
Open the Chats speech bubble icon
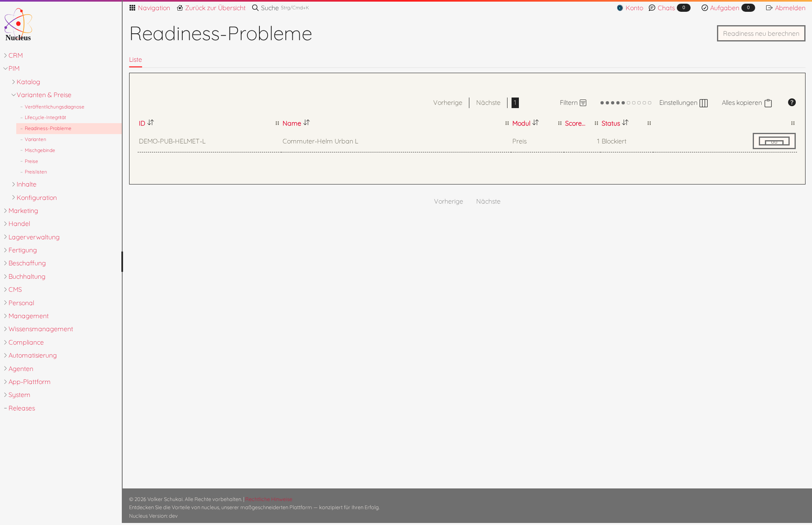[652, 8]
